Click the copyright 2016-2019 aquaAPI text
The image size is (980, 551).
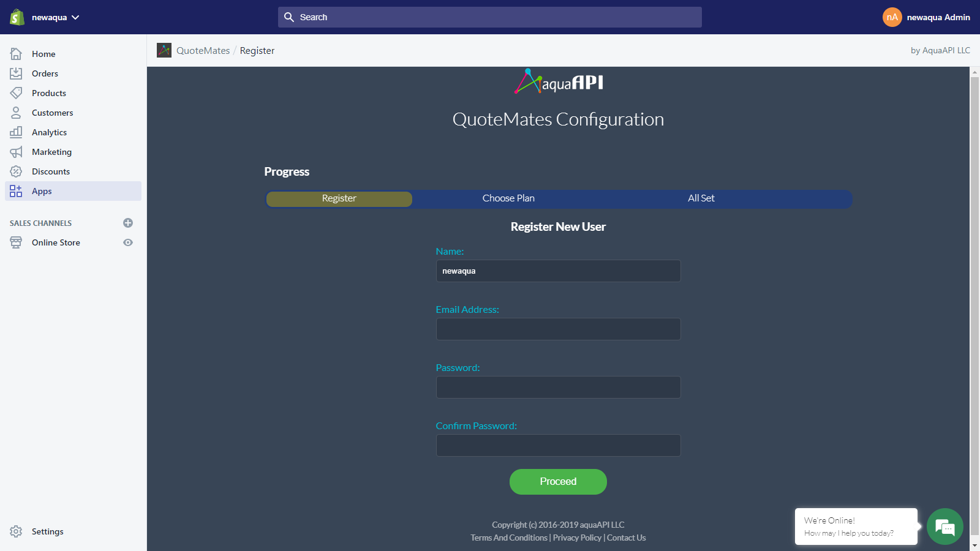(558, 525)
